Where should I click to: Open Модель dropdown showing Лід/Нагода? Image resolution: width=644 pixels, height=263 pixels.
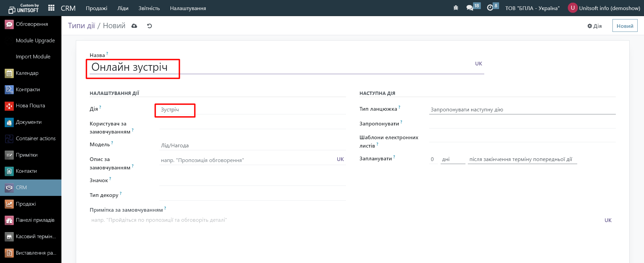coord(253,146)
